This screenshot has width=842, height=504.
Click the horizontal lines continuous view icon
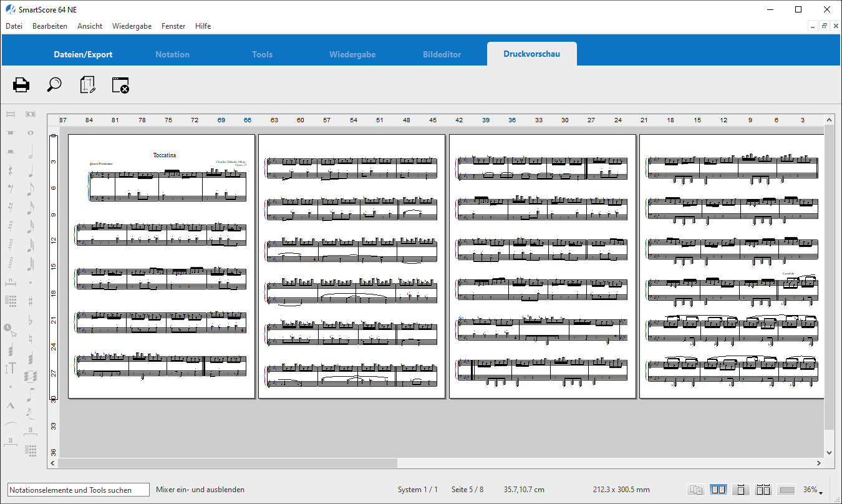[x=786, y=490]
